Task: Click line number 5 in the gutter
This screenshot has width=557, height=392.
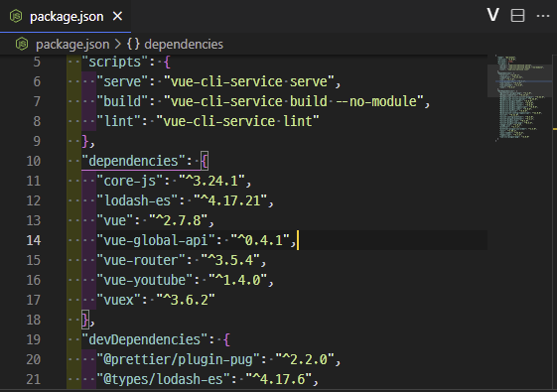Action: click(37, 63)
